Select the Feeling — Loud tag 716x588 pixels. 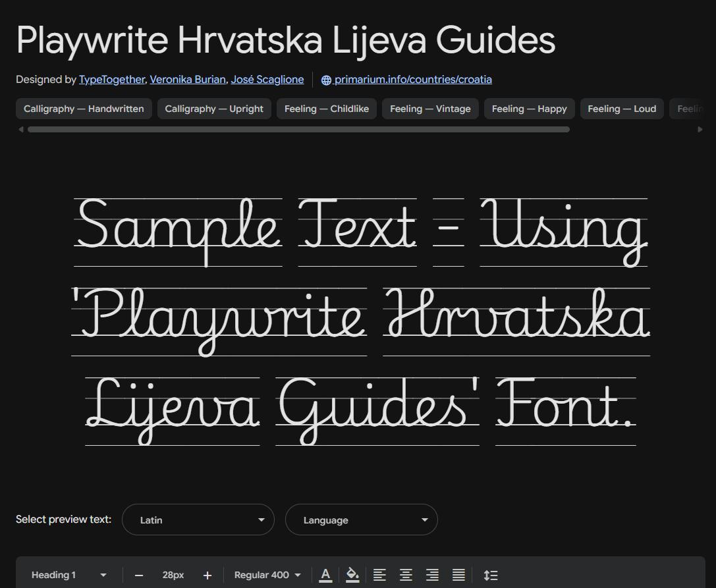coord(622,109)
